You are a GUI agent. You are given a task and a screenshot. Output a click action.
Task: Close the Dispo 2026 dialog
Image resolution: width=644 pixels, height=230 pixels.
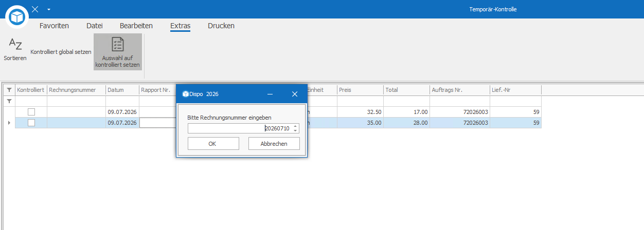pyautogui.click(x=295, y=94)
